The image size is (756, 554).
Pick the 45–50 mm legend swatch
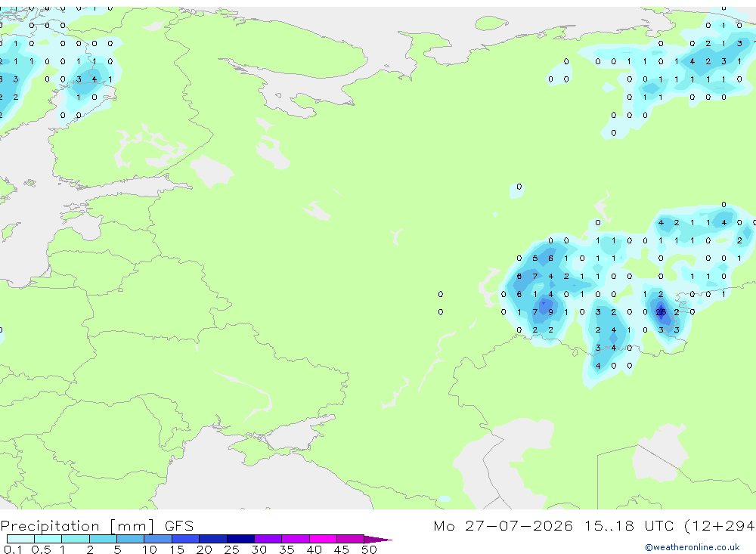(x=350, y=539)
